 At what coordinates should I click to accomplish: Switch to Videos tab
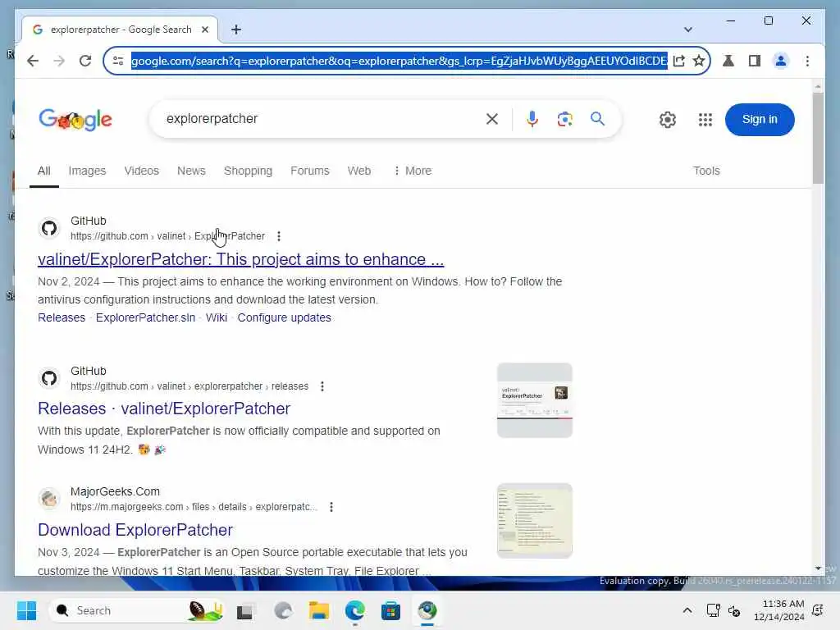(141, 171)
